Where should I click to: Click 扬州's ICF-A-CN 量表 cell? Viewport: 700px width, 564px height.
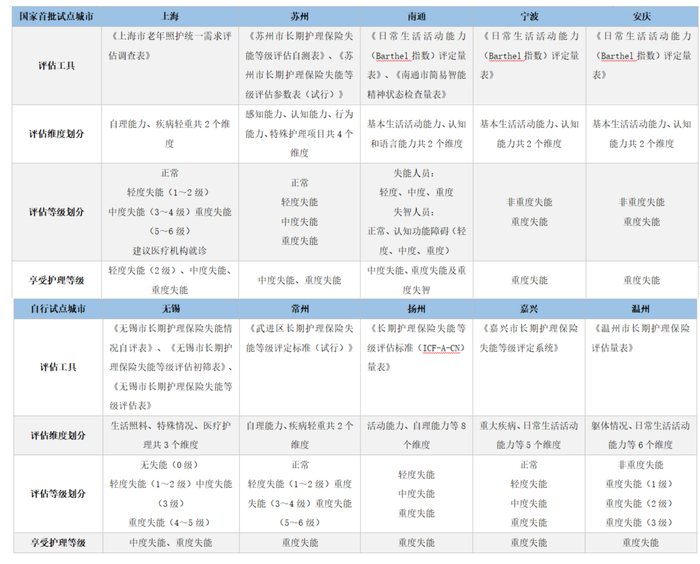point(417,367)
